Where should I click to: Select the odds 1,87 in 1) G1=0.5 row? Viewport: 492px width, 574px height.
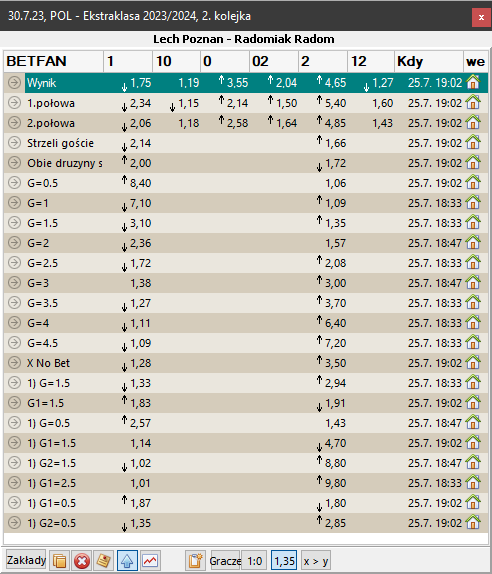pos(141,503)
